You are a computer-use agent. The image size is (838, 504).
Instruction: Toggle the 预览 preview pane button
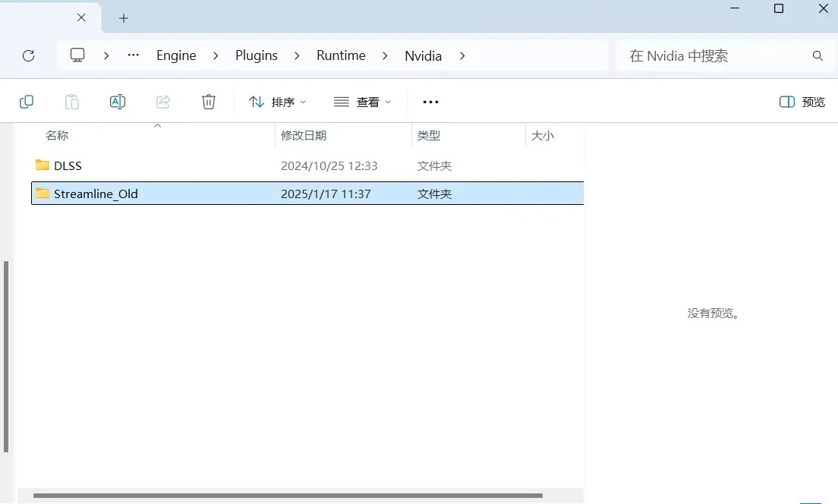[802, 102]
